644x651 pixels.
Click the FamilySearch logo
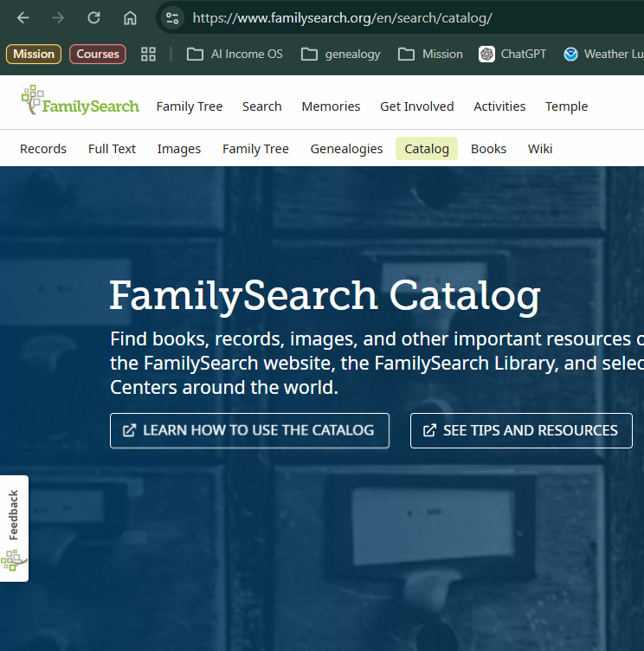80,101
